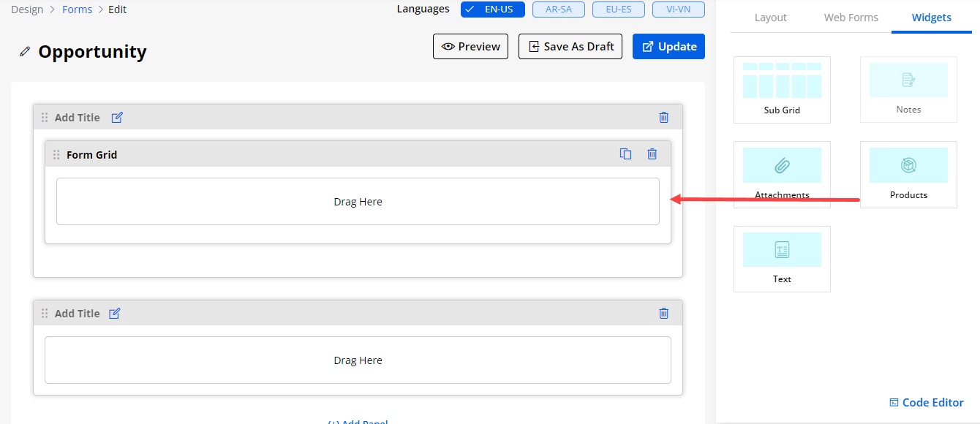Click Save As Draft
980x424 pixels.
(x=570, y=47)
